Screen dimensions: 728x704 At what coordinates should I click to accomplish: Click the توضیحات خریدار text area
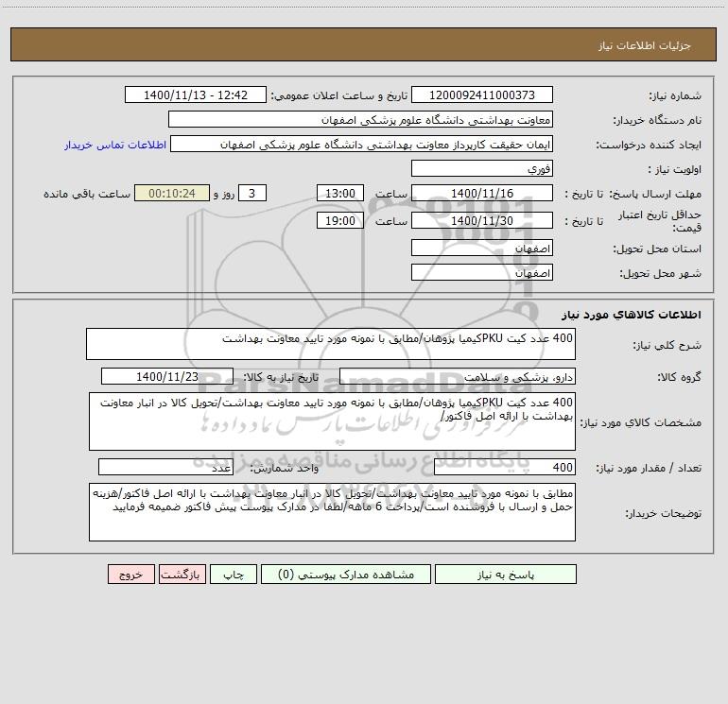click(332, 512)
